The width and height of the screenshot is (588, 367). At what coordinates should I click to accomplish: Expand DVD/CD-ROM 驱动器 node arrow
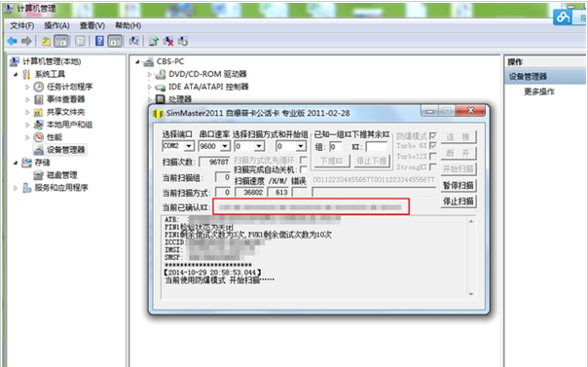point(149,74)
